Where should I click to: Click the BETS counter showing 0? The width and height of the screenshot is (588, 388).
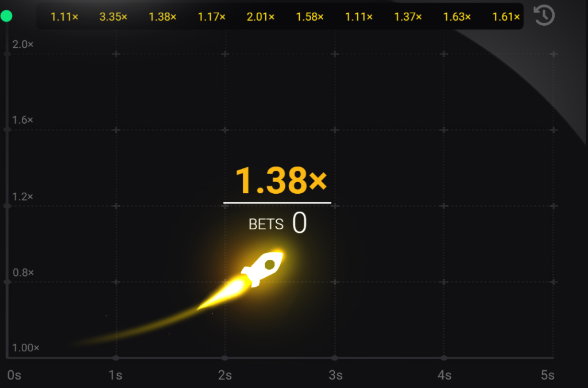[x=277, y=224]
